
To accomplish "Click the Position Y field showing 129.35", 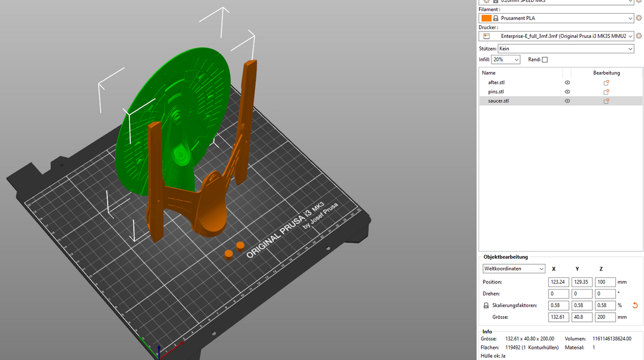I will [x=582, y=282].
